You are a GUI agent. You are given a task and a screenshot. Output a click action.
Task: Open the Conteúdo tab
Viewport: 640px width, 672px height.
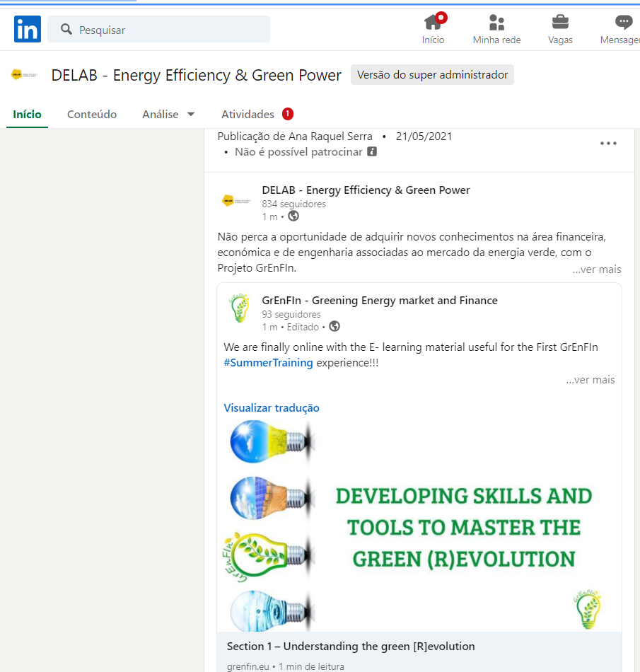[x=92, y=115]
